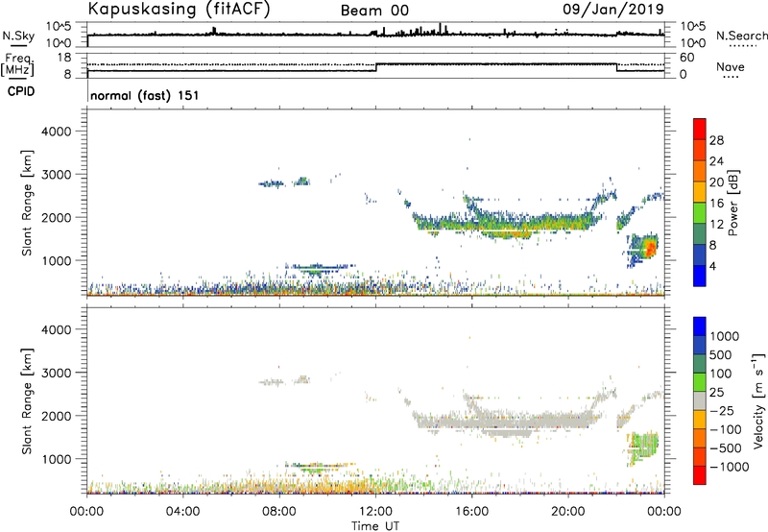Click the frequency step-up at 12:00 in frequency plot
Screen dimensions: 768x532
point(376,67)
